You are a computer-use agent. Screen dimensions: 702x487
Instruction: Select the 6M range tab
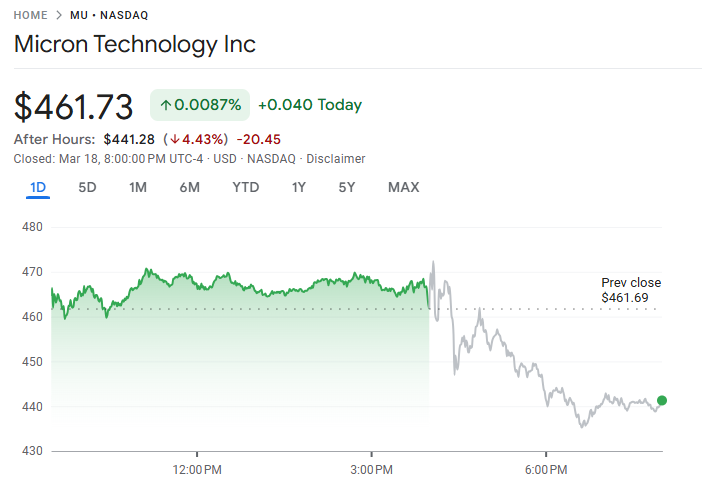point(190,187)
